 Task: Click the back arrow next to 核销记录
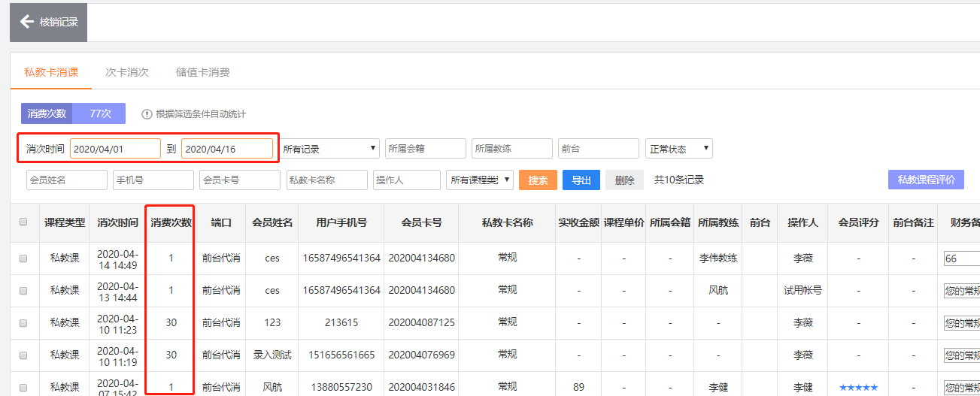[27, 22]
